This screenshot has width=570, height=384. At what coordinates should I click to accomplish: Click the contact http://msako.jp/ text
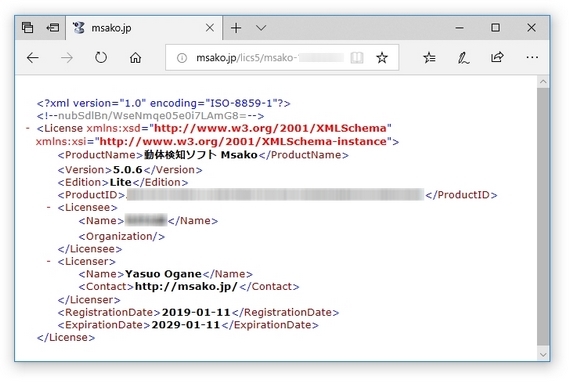(x=186, y=287)
